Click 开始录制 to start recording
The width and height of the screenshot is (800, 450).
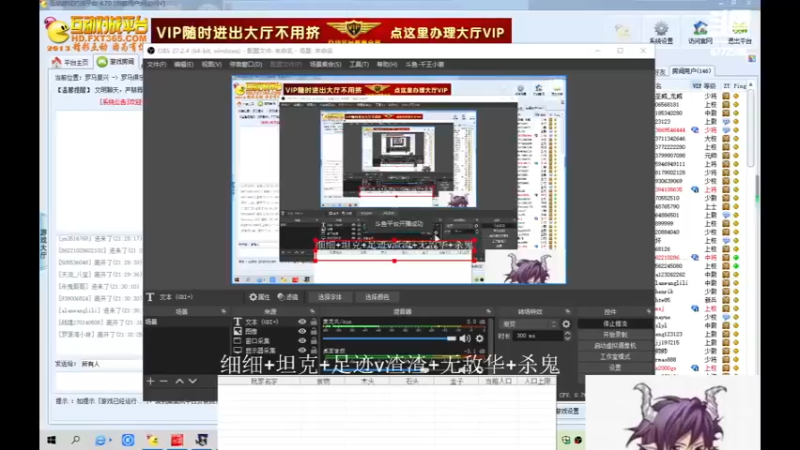[x=615, y=335]
